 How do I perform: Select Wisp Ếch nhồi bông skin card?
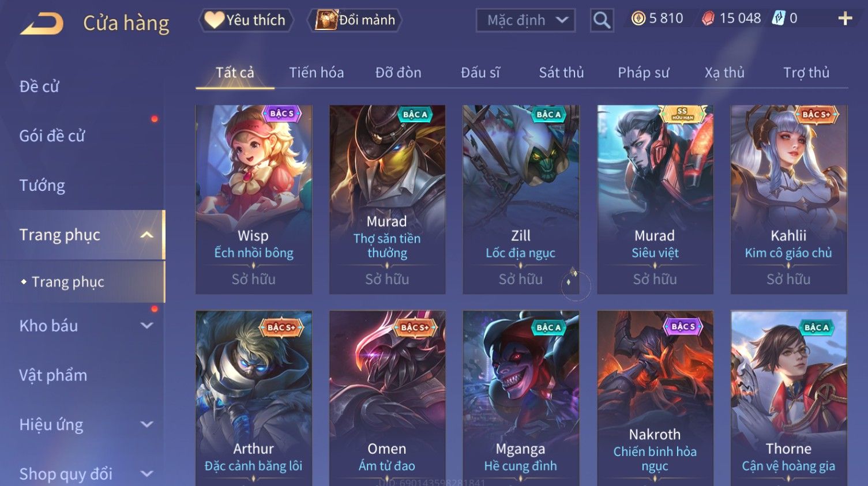point(254,199)
